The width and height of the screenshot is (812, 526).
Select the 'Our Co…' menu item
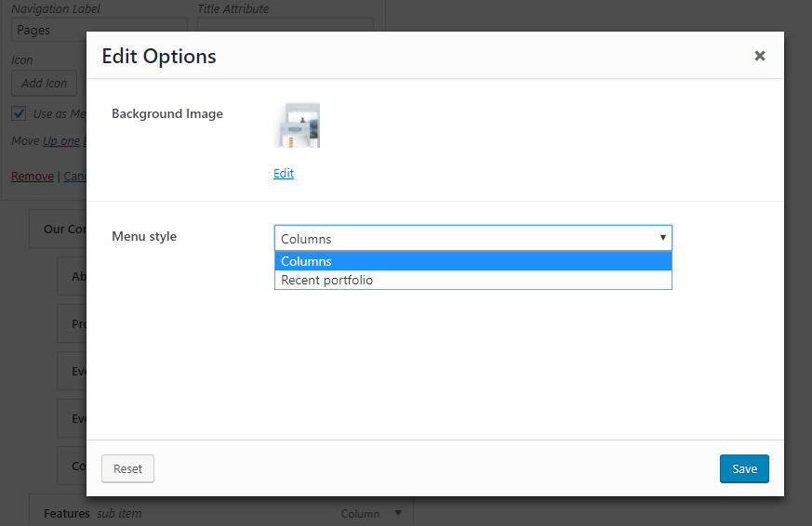[58, 229]
